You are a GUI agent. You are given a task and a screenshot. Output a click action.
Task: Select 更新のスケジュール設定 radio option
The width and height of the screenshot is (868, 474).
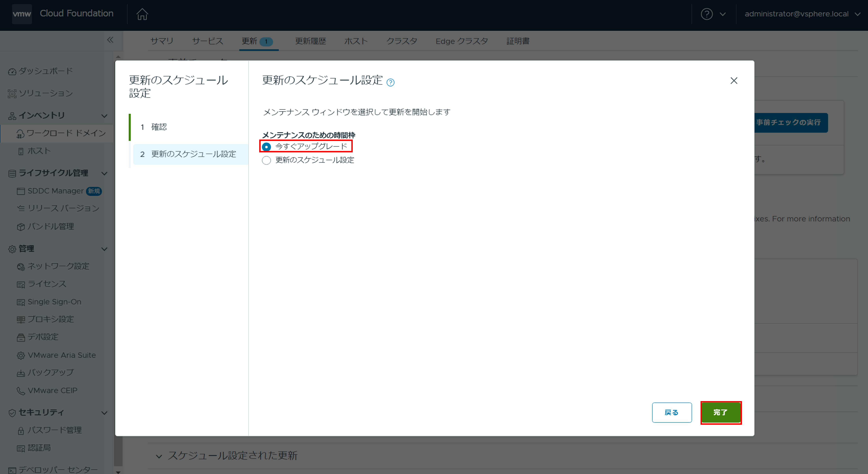pyautogui.click(x=266, y=161)
